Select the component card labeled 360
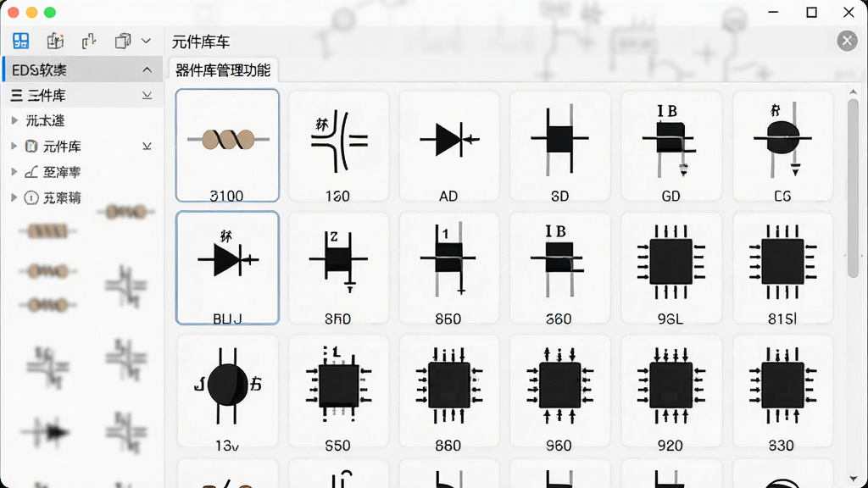The width and height of the screenshot is (868, 488). tap(559, 269)
